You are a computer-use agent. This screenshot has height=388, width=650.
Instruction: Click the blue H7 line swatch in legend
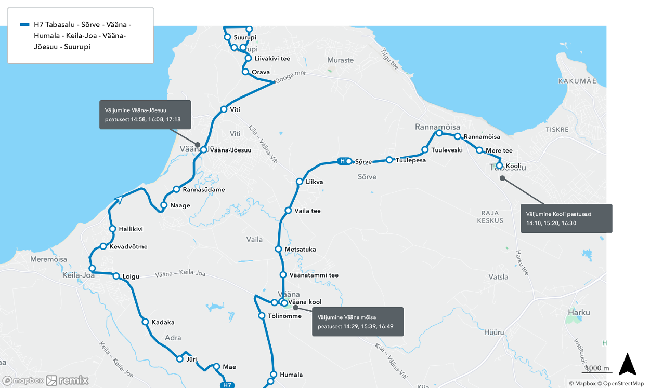tap(24, 24)
